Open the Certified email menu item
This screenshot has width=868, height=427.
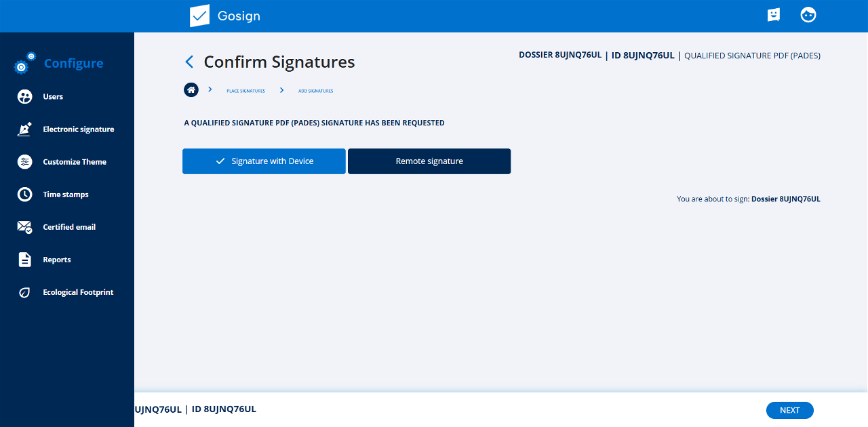69,227
